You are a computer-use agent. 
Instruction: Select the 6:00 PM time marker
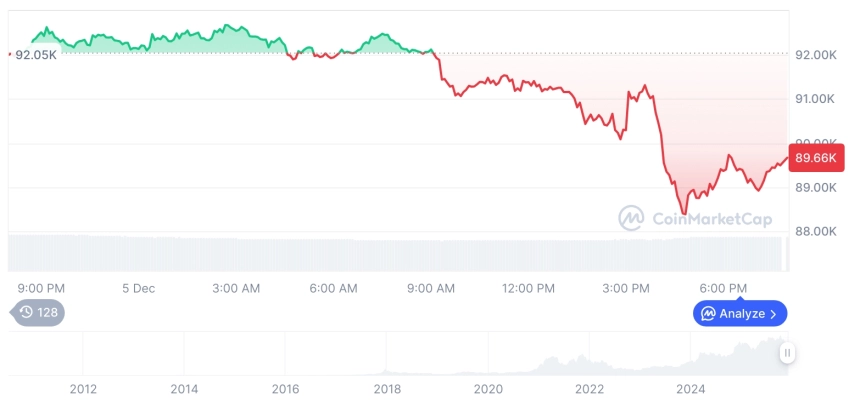pos(723,288)
